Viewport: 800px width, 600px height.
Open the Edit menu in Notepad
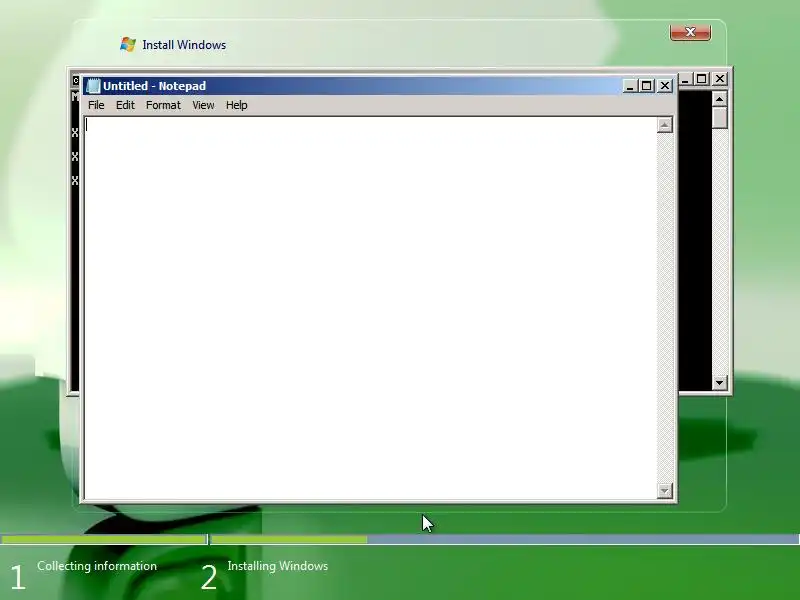click(125, 105)
